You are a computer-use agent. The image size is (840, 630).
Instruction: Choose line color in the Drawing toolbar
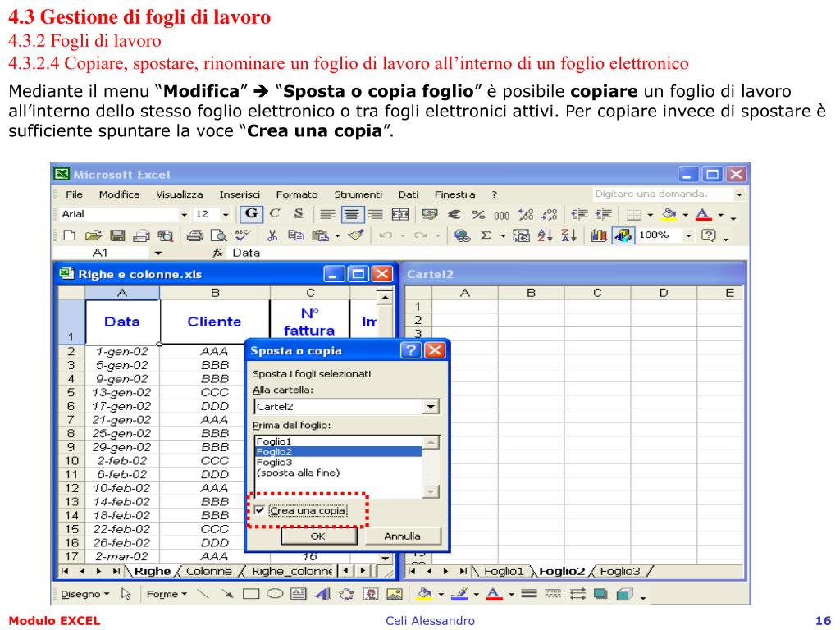pos(459,594)
